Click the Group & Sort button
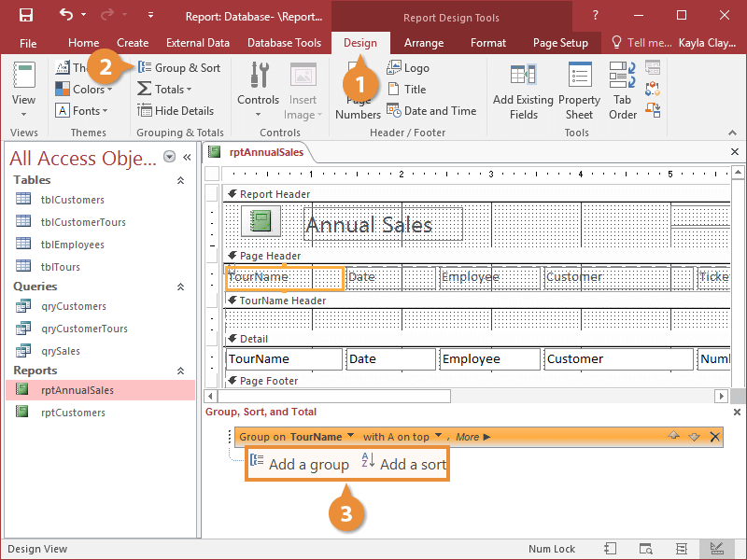This screenshot has width=747, height=560. pyautogui.click(x=179, y=67)
